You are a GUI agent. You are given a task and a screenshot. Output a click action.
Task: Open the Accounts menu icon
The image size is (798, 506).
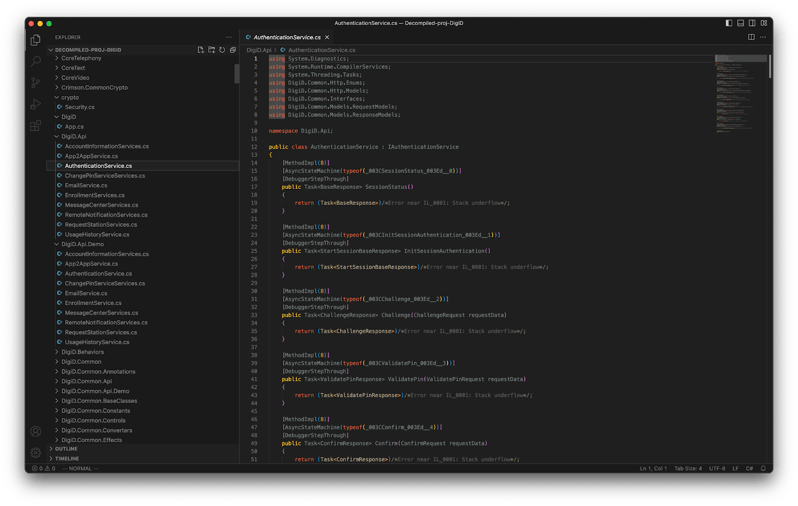pyautogui.click(x=36, y=431)
